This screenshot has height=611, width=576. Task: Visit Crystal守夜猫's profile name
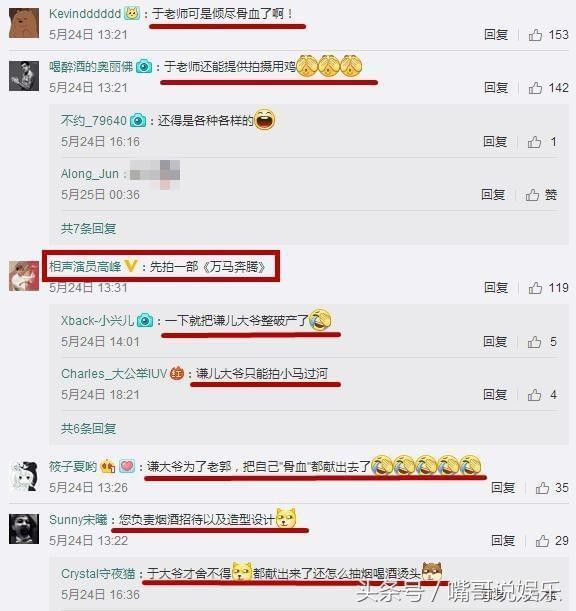98,574
